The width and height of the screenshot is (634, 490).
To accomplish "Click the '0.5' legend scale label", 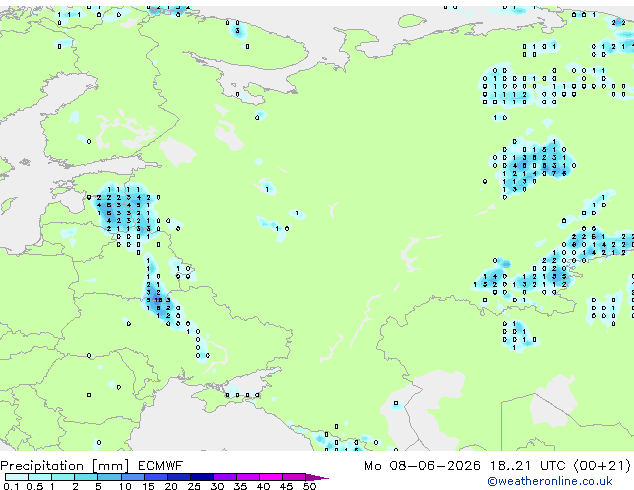I will pyautogui.click(x=34, y=486).
